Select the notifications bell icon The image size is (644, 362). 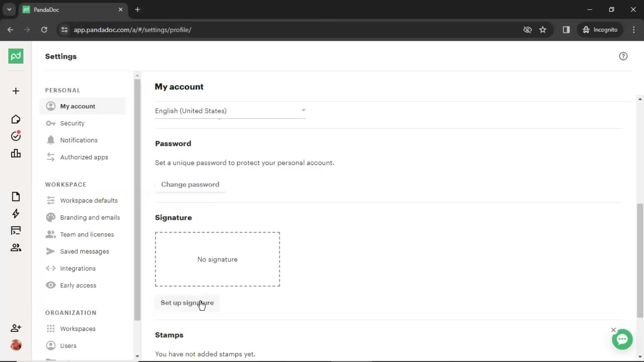50,140
